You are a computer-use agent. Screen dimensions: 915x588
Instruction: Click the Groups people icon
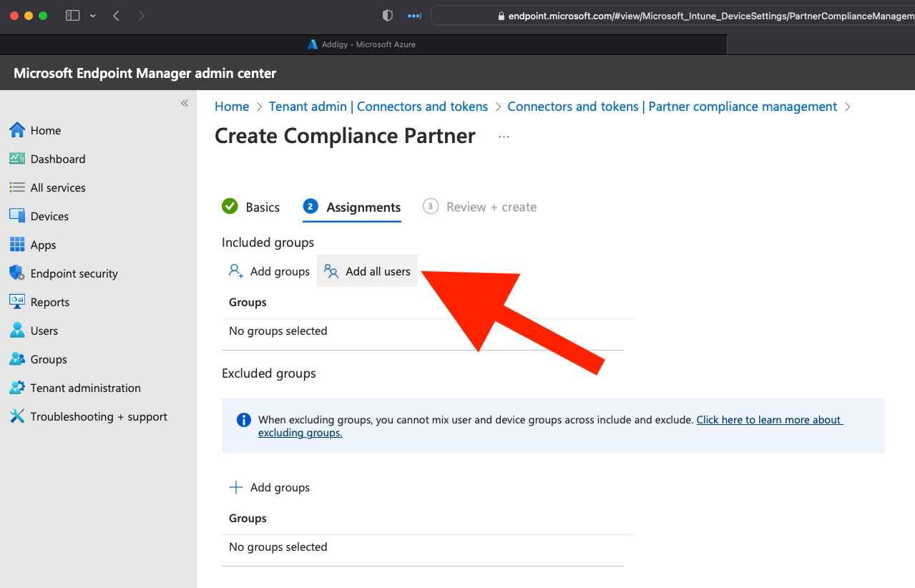pos(17,359)
